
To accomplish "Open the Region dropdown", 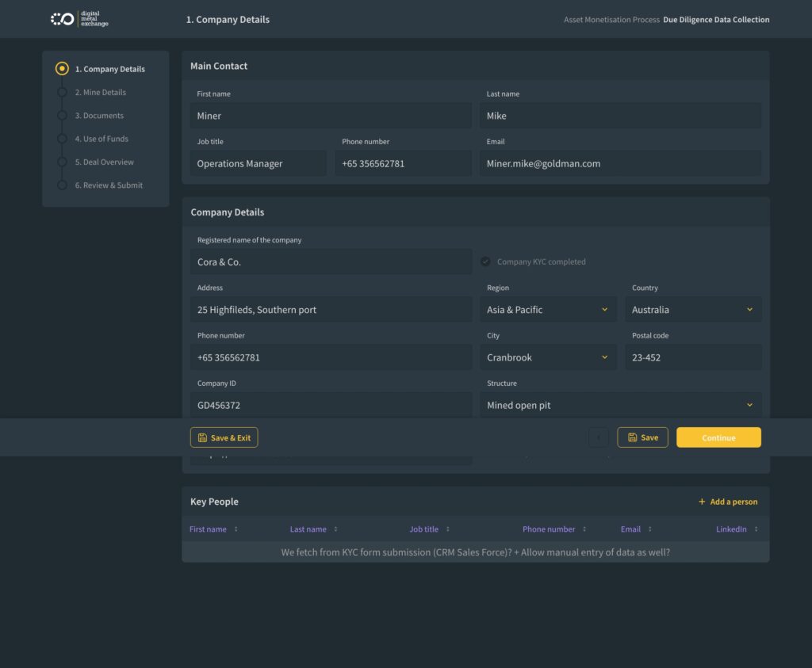I will 548,310.
